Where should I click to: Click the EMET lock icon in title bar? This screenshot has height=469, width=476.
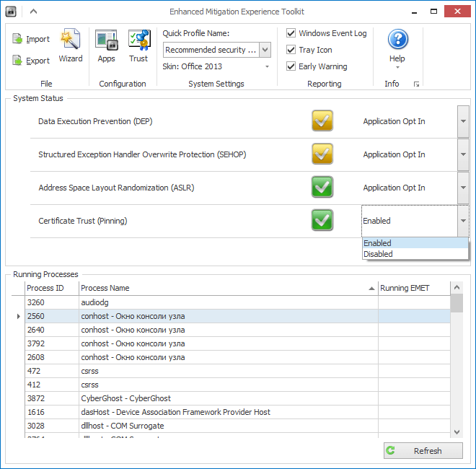tap(11, 12)
